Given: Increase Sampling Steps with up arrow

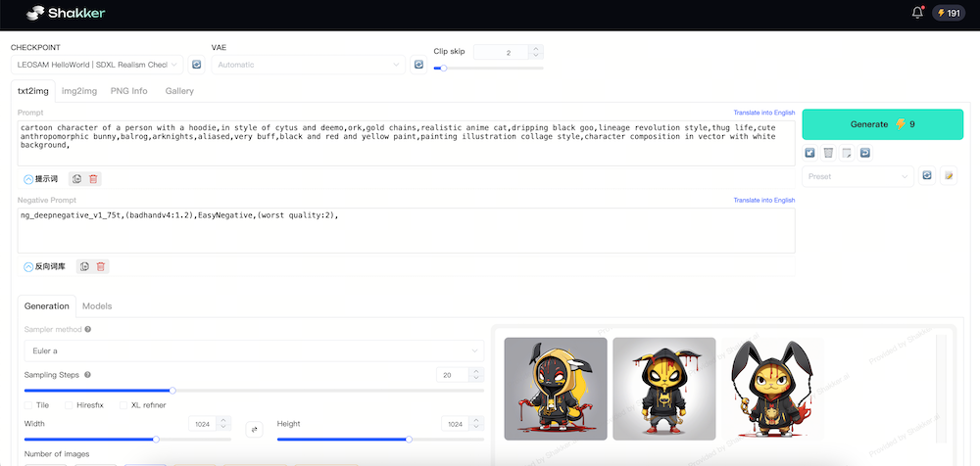Looking at the screenshot, I should click(x=476, y=372).
